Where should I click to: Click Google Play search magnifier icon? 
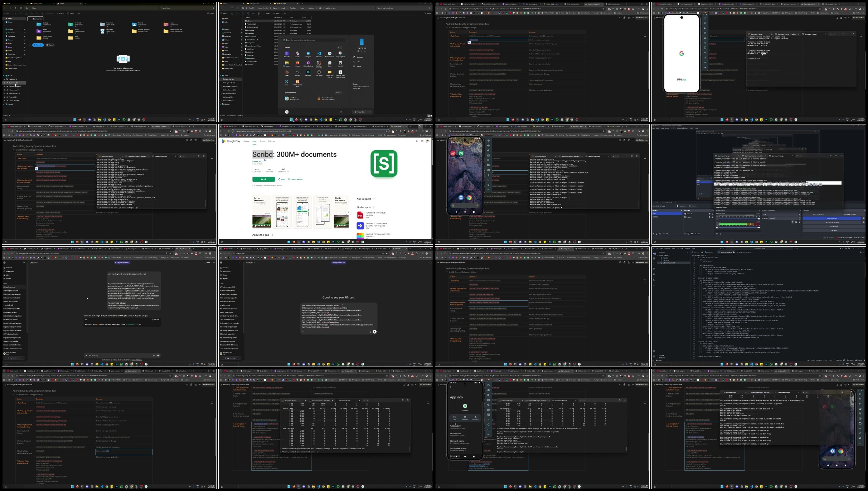pos(417,141)
